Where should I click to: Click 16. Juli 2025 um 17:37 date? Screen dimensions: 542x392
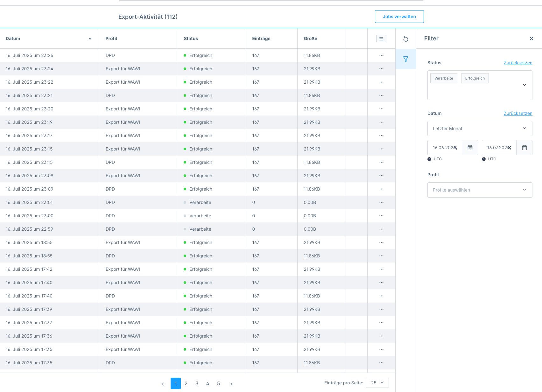coord(29,323)
